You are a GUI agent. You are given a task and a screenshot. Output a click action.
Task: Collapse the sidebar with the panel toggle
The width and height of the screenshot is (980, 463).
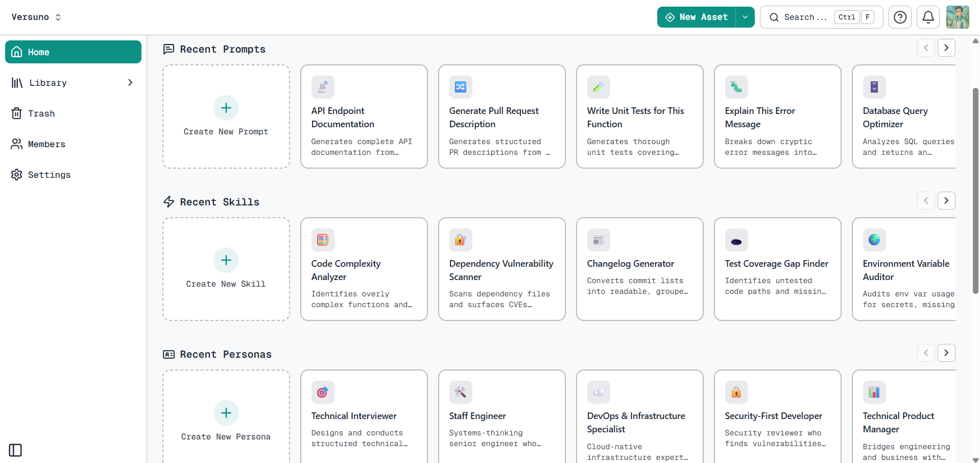15,450
